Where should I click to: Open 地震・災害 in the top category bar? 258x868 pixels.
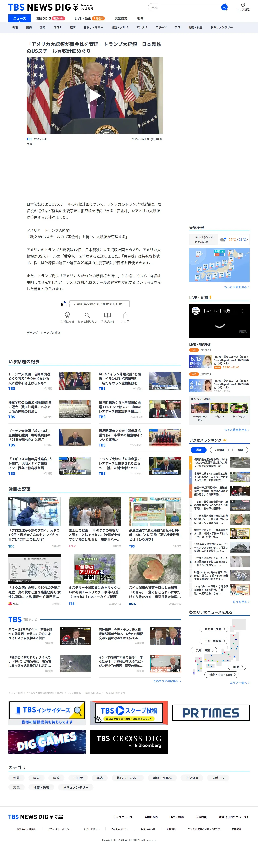[x=195, y=28]
